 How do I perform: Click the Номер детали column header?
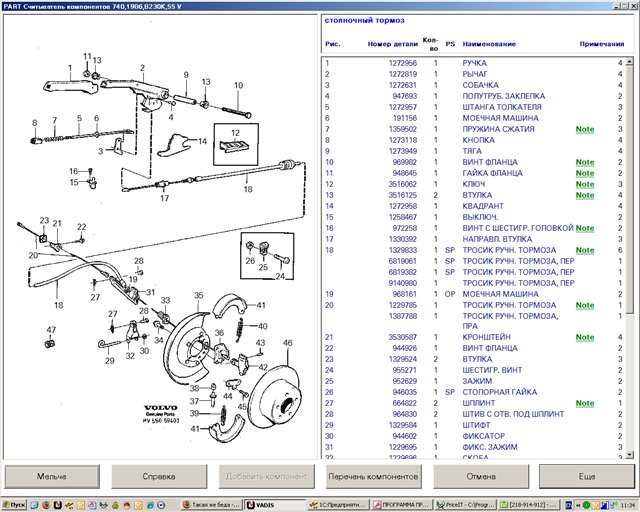tap(392, 45)
